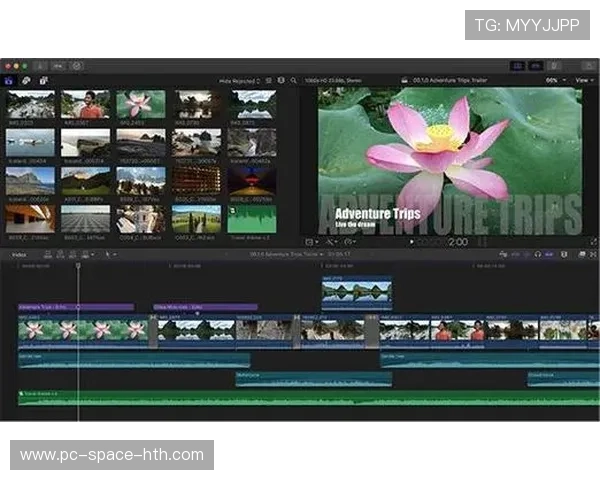Select the second purple title clip

pos(205,307)
